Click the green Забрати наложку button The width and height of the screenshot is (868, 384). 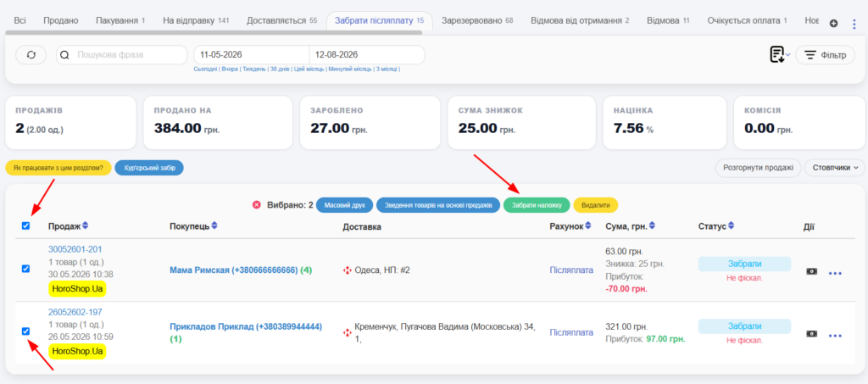(537, 205)
